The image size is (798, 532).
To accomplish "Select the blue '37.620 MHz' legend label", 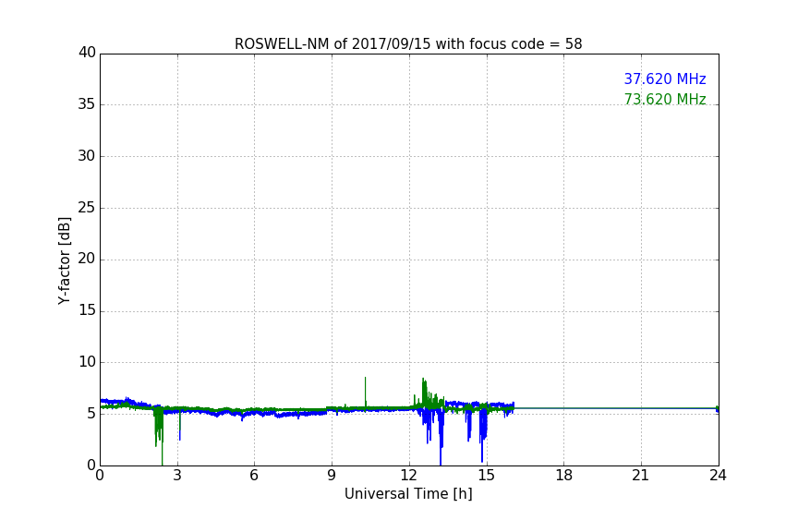I will pyautogui.click(x=665, y=79).
